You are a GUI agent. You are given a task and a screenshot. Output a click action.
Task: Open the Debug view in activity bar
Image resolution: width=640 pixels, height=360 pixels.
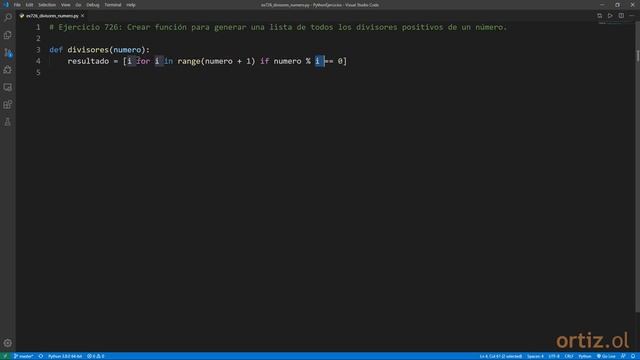8,70
